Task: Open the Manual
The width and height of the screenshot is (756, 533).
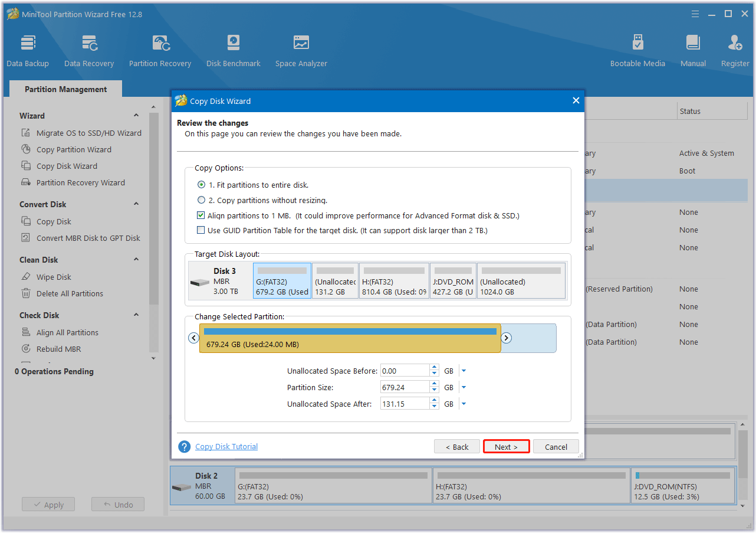Action: coord(692,50)
